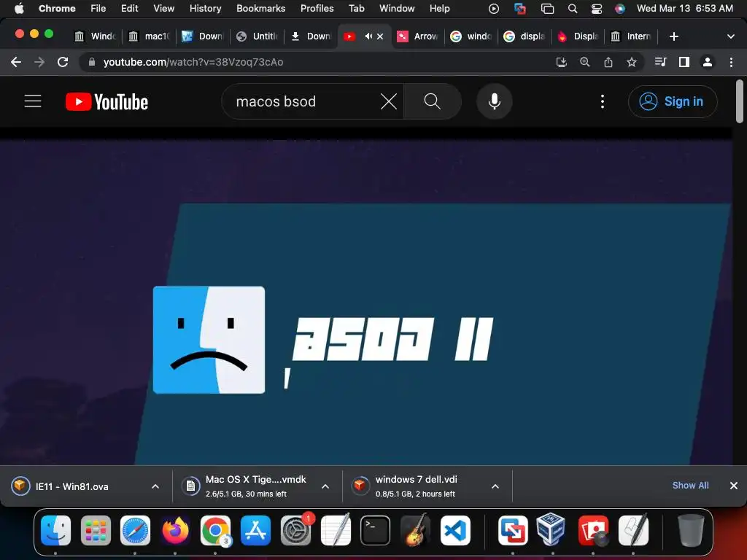Open the History menu
Screen dimensions: 747x560
(205, 9)
